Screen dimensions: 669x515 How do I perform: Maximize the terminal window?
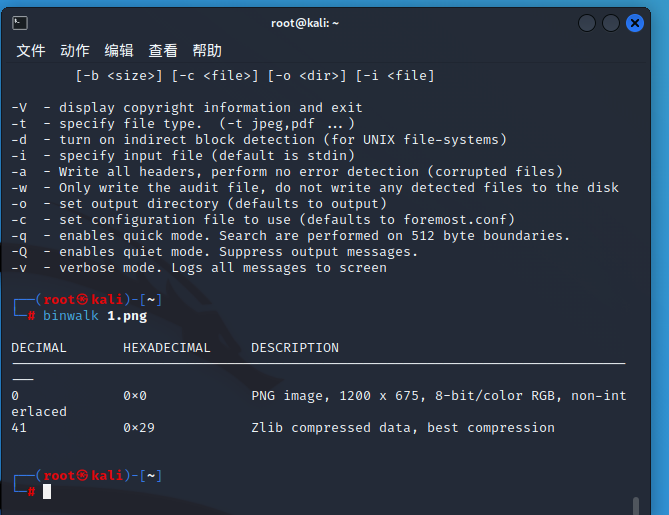tap(611, 22)
